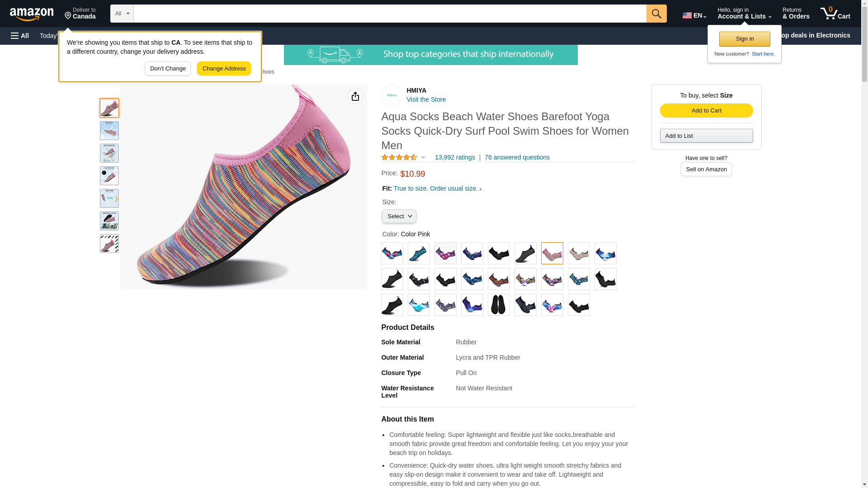
Task: Click the HMIYA brand logo
Action: [392, 95]
